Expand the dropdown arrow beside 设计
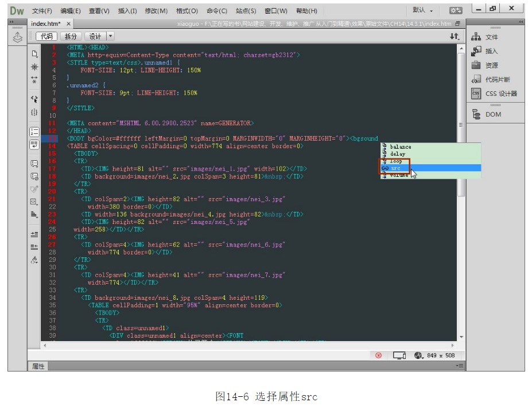 tap(111, 36)
